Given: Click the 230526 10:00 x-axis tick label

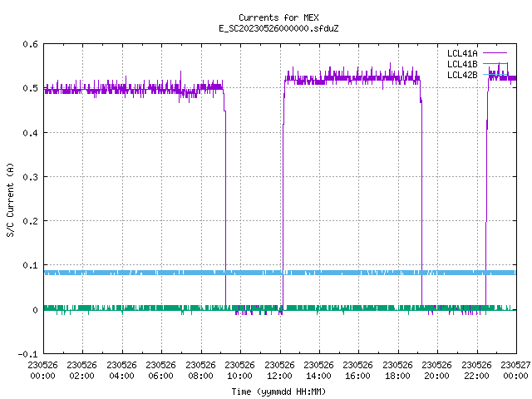Looking at the screenshot, I should (x=239, y=370).
